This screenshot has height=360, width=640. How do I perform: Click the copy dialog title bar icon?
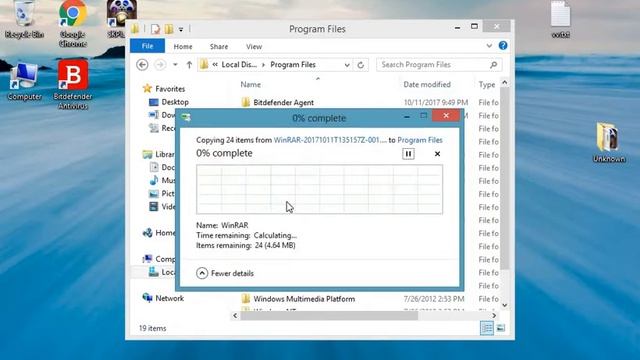186,118
